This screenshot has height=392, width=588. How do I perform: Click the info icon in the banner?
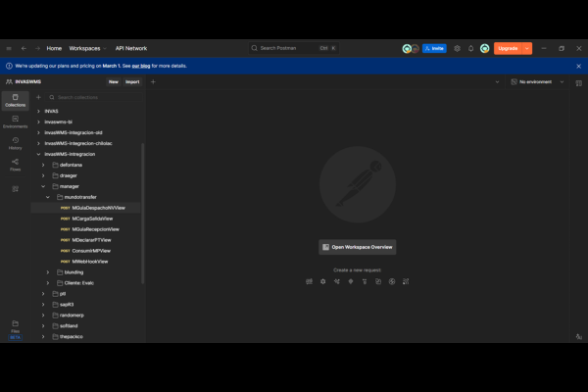[x=9, y=66]
